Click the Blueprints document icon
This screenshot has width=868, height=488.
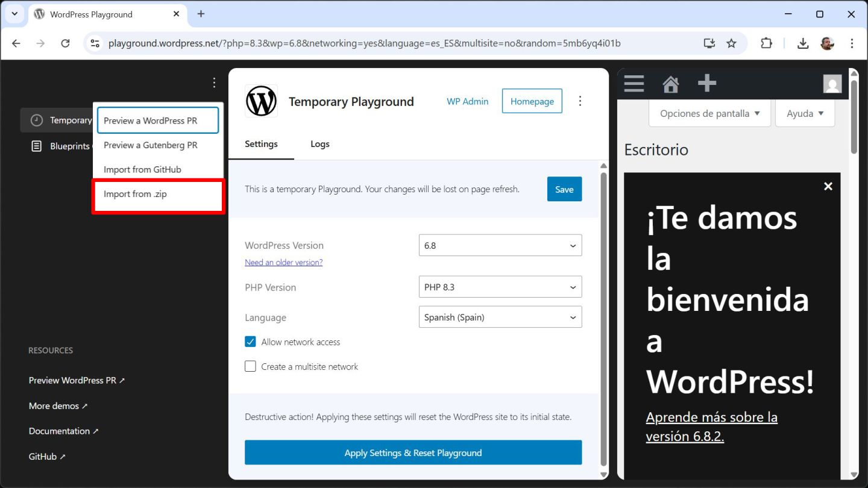pos(37,146)
